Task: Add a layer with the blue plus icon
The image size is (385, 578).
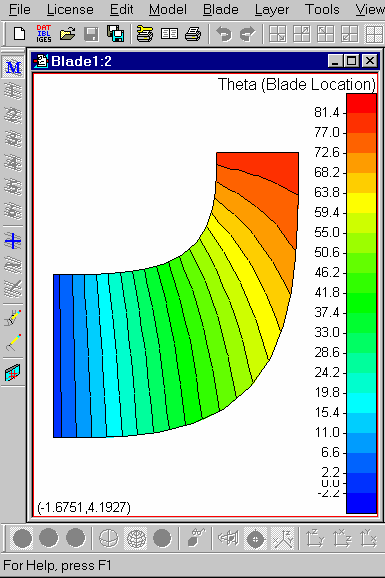Action: coord(13,241)
